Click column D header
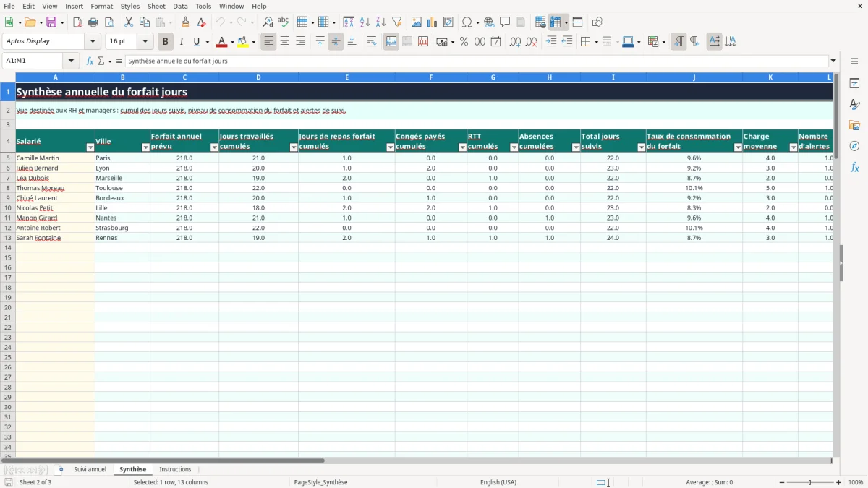This screenshot has height=488, width=868. point(258,77)
